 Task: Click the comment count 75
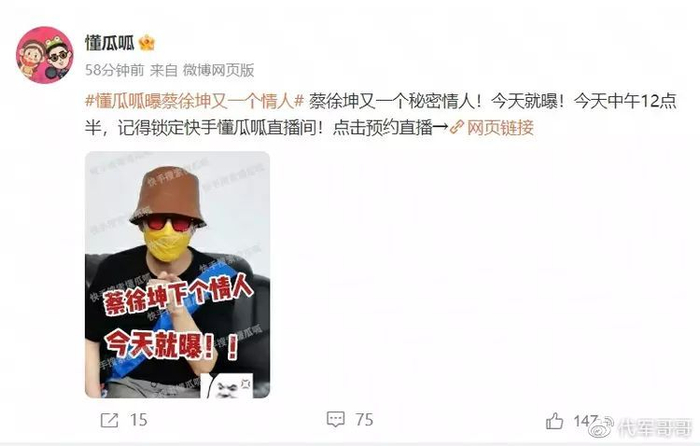(x=364, y=420)
